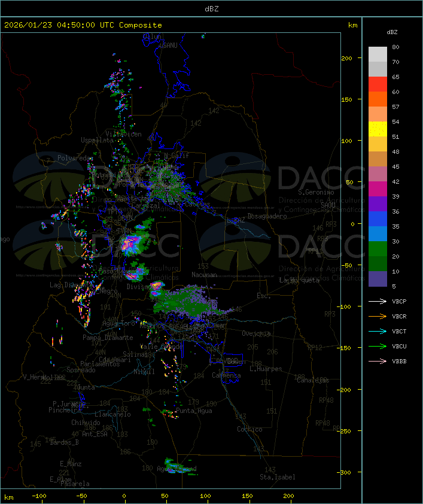Select the cyan VBCT arrow icon

[378, 332]
